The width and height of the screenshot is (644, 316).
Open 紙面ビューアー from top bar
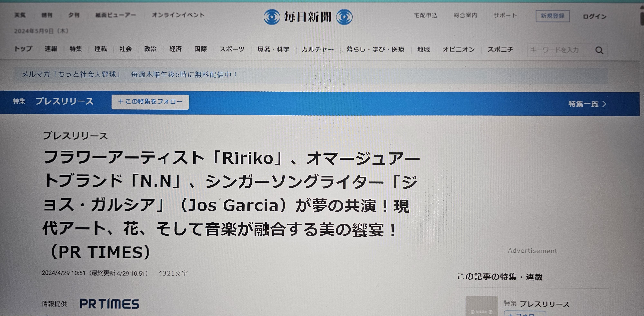(x=115, y=15)
